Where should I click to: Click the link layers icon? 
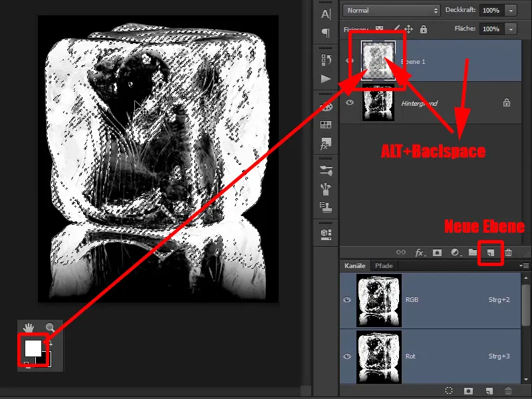(401, 252)
